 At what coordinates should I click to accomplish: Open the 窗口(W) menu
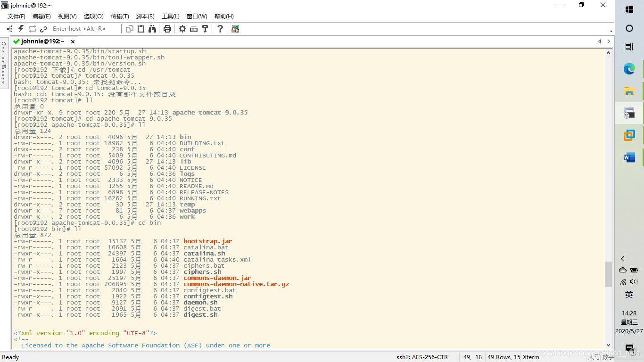(197, 16)
